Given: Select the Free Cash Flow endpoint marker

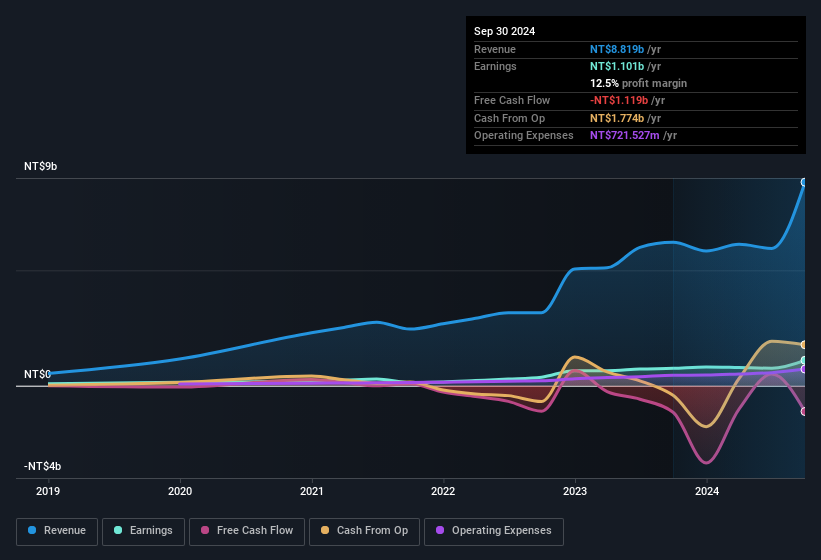Looking at the screenshot, I should point(804,411).
